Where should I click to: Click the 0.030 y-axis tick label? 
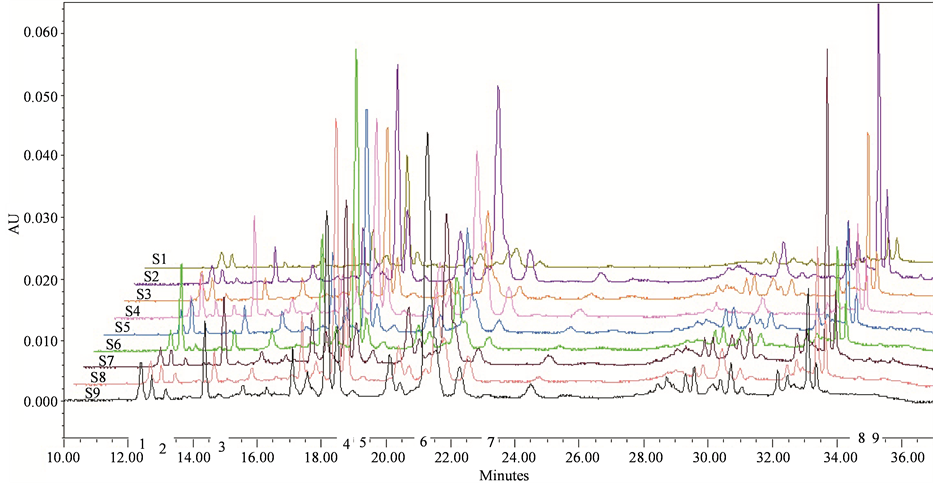click(41, 218)
